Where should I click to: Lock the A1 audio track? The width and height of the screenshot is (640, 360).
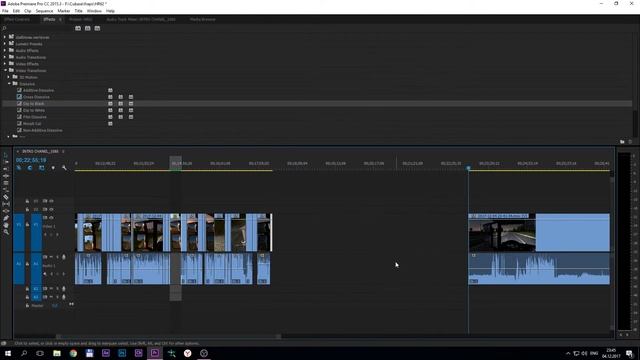click(x=27, y=264)
